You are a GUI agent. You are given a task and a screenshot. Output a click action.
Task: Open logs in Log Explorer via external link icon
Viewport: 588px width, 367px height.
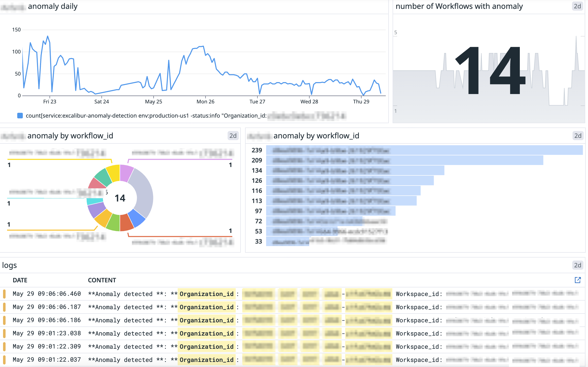[x=578, y=280]
